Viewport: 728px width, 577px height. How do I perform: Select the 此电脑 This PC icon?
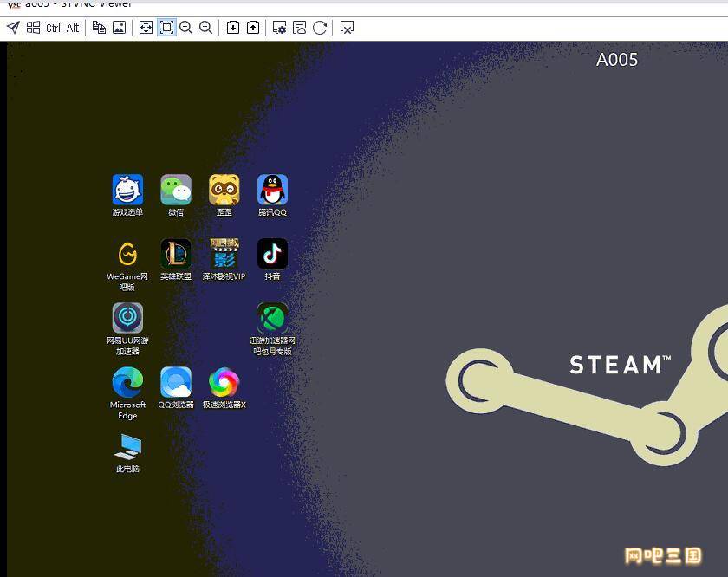pyautogui.click(x=127, y=453)
